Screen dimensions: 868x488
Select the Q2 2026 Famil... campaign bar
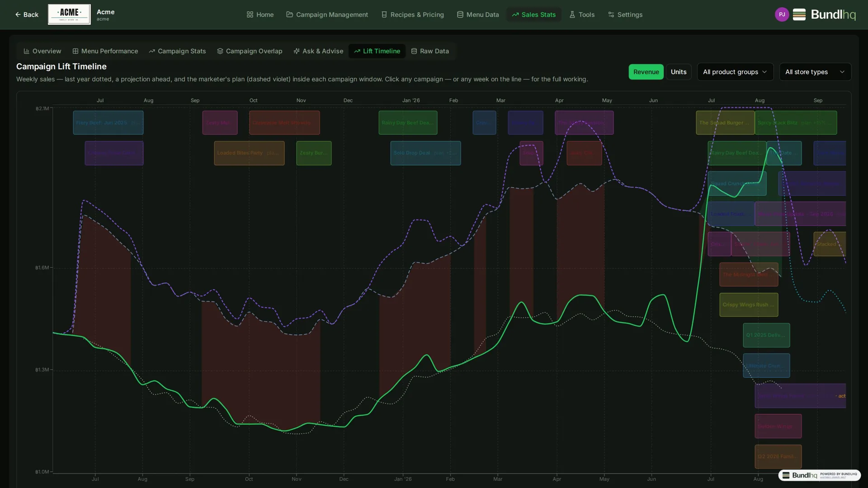[778, 456]
